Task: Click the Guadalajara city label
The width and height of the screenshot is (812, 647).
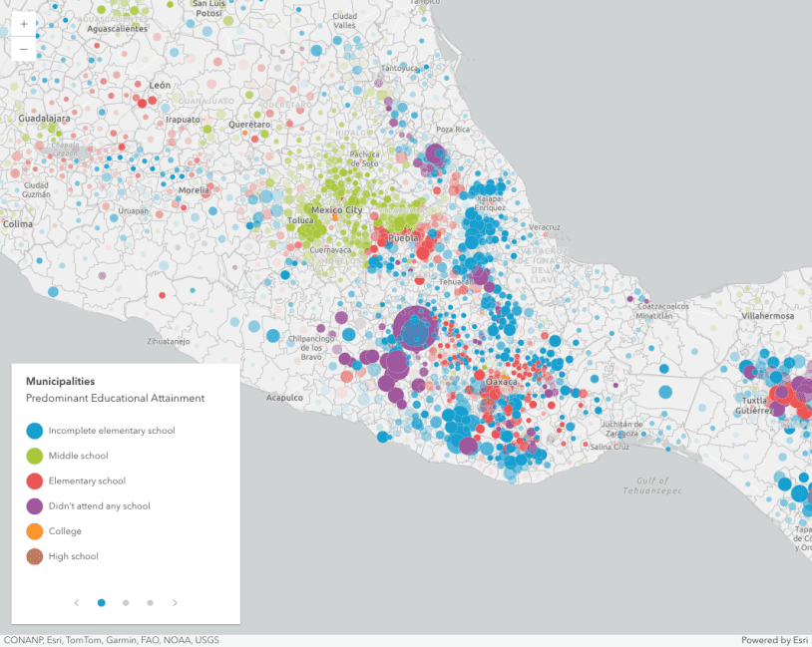Action: (x=44, y=119)
